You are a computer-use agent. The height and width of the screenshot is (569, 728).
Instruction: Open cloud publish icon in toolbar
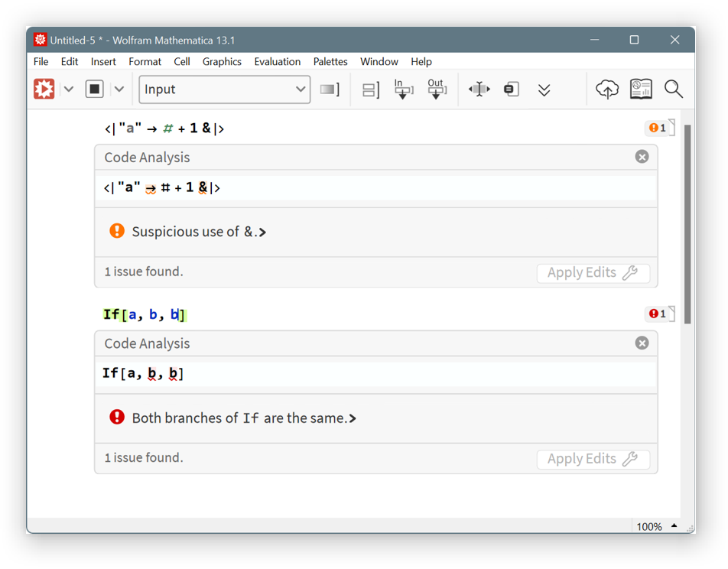pos(607,89)
